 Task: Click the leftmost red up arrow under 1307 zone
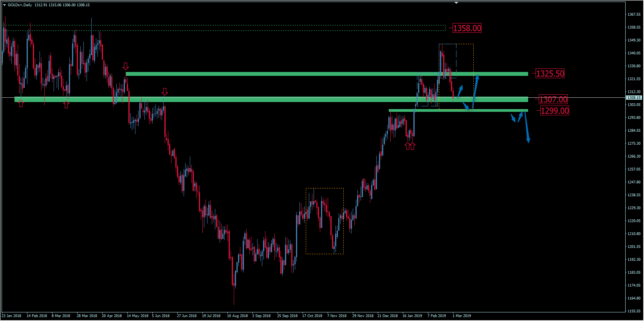pyautogui.click(x=21, y=104)
